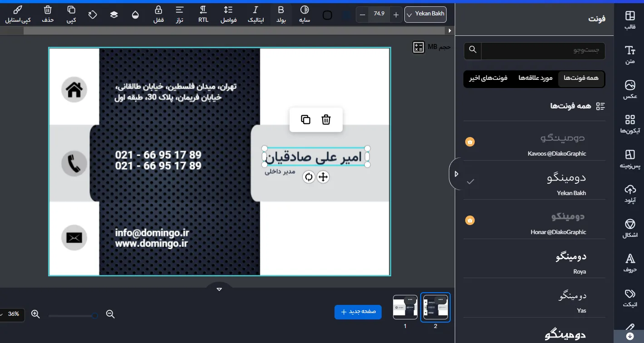Open the حروف (letters) sidebar panel
The image size is (644, 343).
click(630, 264)
